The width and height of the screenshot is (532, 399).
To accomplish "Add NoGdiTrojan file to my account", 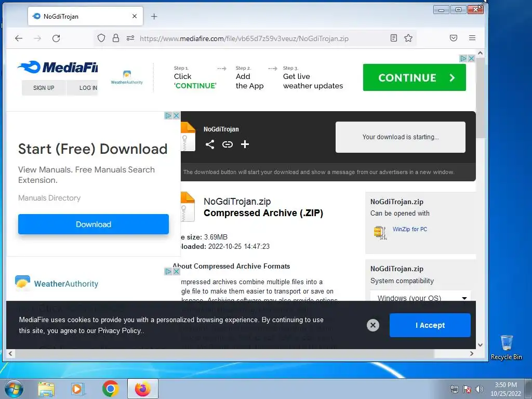I will coord(245,144).
